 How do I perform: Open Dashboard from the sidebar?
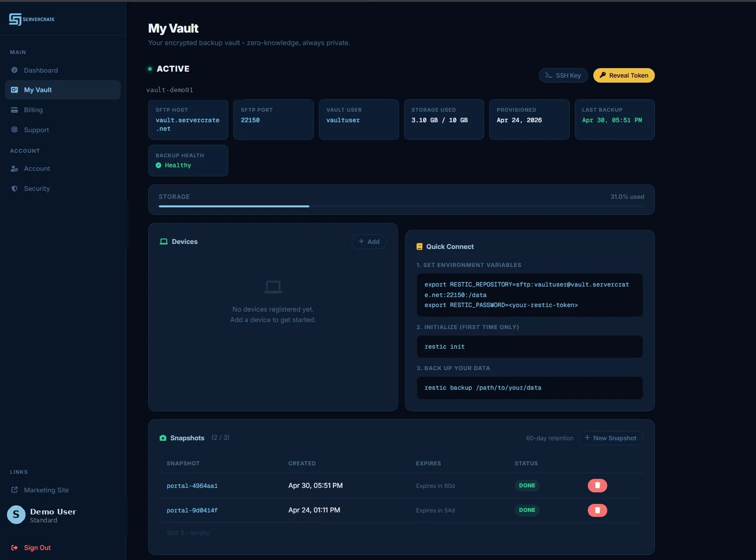(x=63, y=70)
